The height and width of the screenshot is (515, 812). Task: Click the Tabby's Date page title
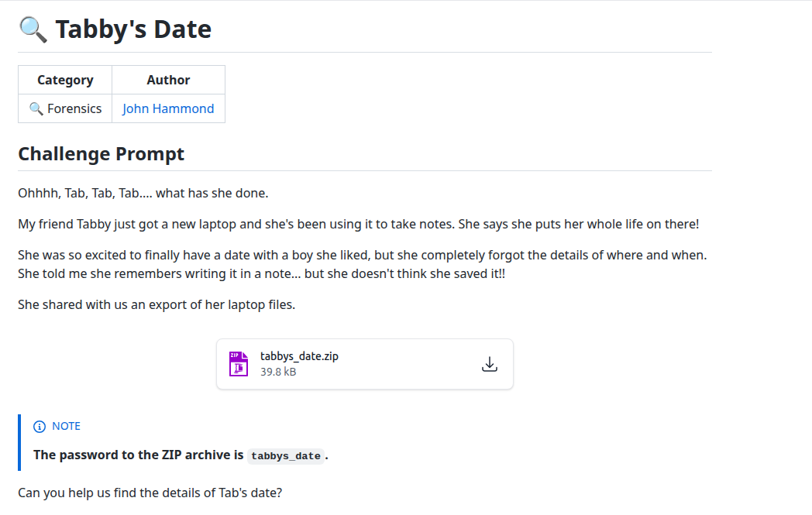click(133, 29)
